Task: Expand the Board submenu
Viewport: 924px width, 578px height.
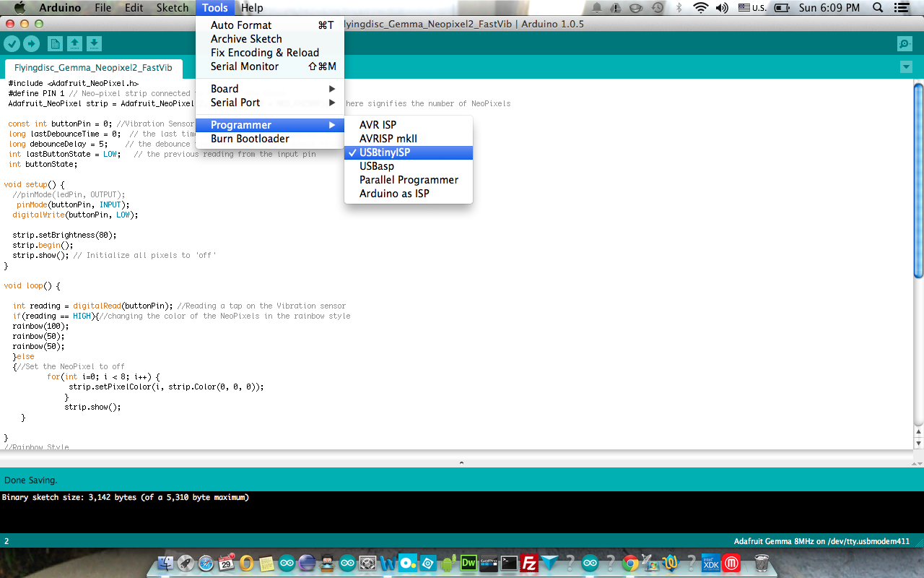Action: pyautogui.click(x=270, y=89)
